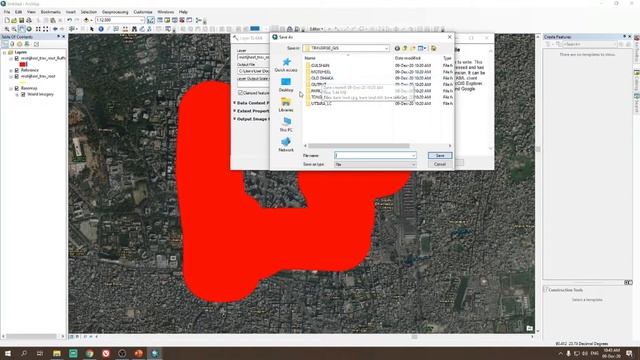Click Up One Level in Save As
Viewport: 640px width, 360px height.
(x=405, y=48)
